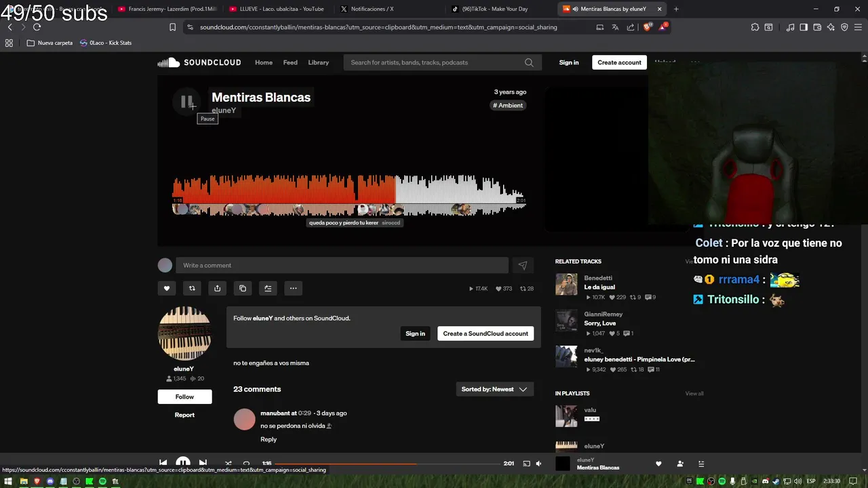Pause the track with the large pause button
Screen dimensions: 868x488
point(186,102)
